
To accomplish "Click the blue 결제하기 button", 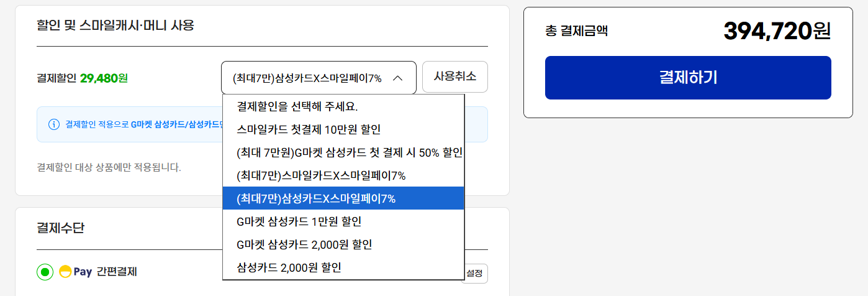I will click(x=688, y=78).
